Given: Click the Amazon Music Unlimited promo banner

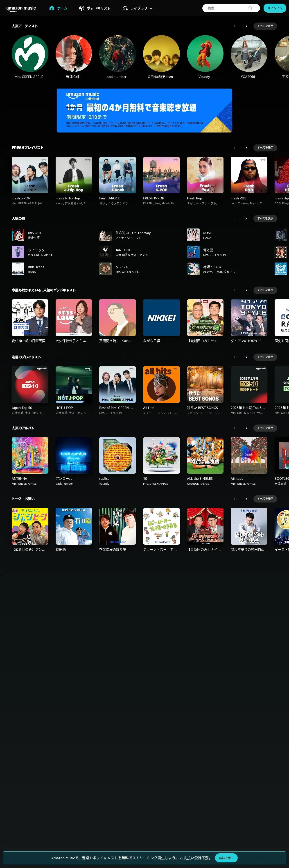Looking at the screenshot, I should [x=144, y=110].
